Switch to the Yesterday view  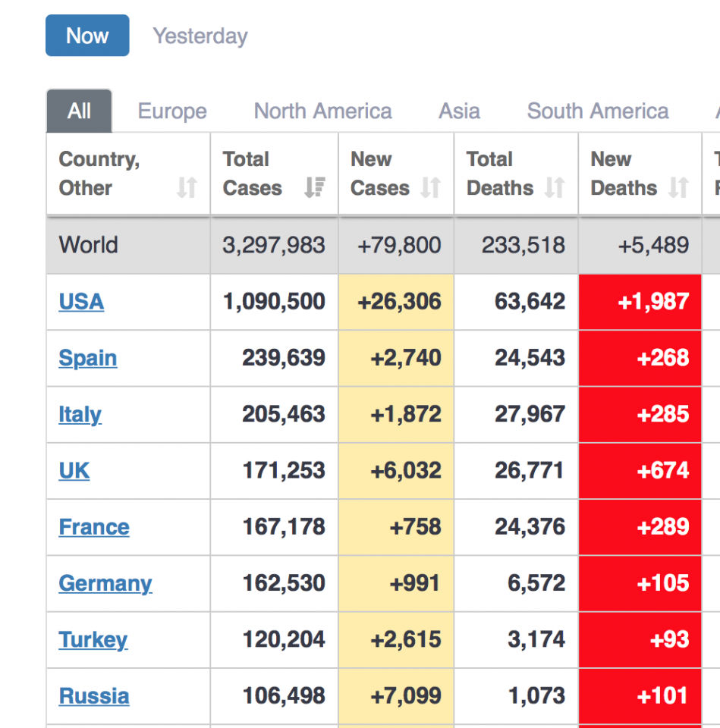[x=200, y=36]
